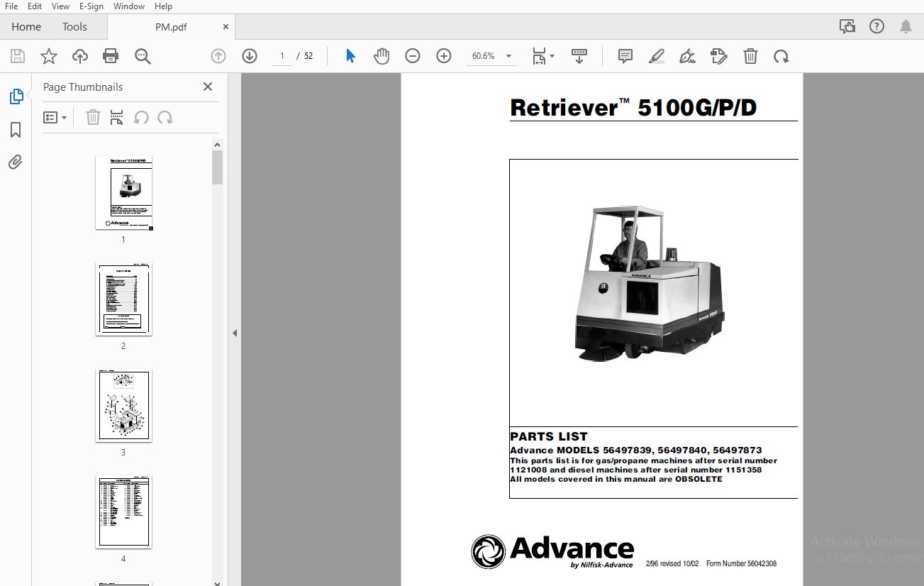
Task: Click the 'PARTS LIST' heading text
Action: pos(549,437)
